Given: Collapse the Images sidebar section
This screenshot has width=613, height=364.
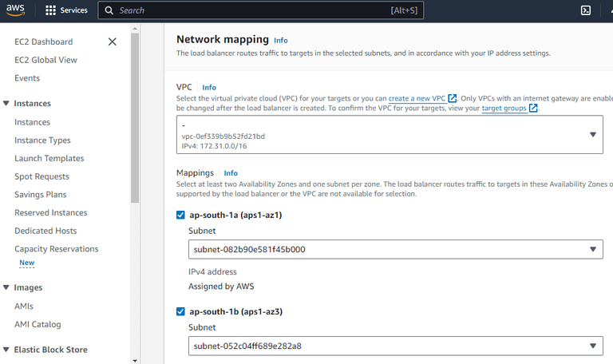Looking at the screenshot, I should (x=6, y=287).
